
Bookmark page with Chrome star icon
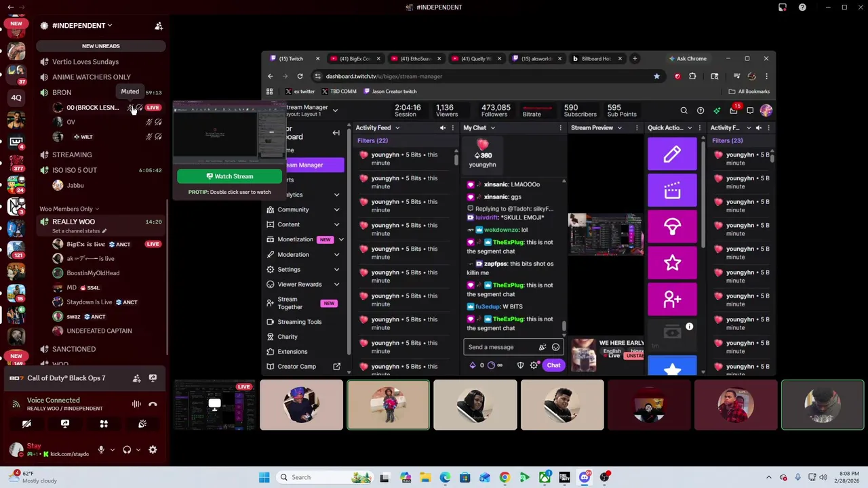(x=656, y=76)
